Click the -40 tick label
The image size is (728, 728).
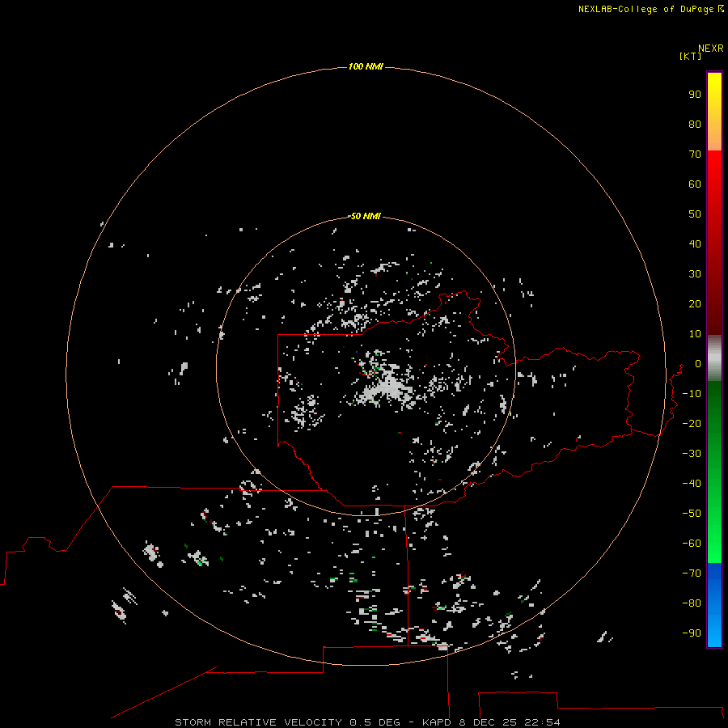coord(692,484)
